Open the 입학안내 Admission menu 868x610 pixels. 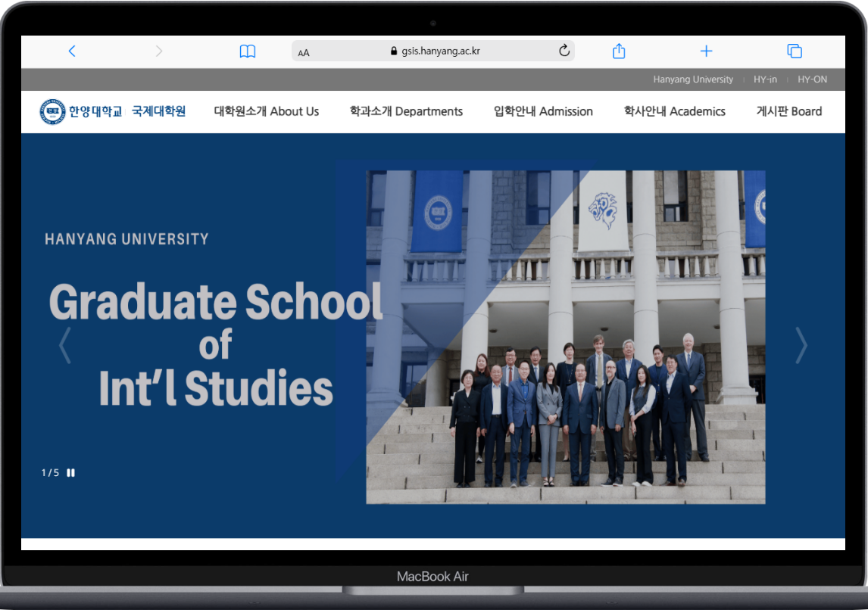point(543,111)
